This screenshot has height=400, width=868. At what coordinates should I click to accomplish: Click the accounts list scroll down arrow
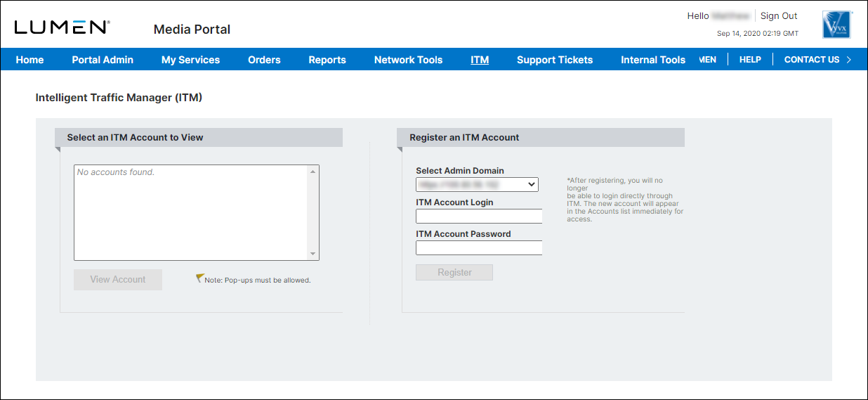click(x=313, y=254)
